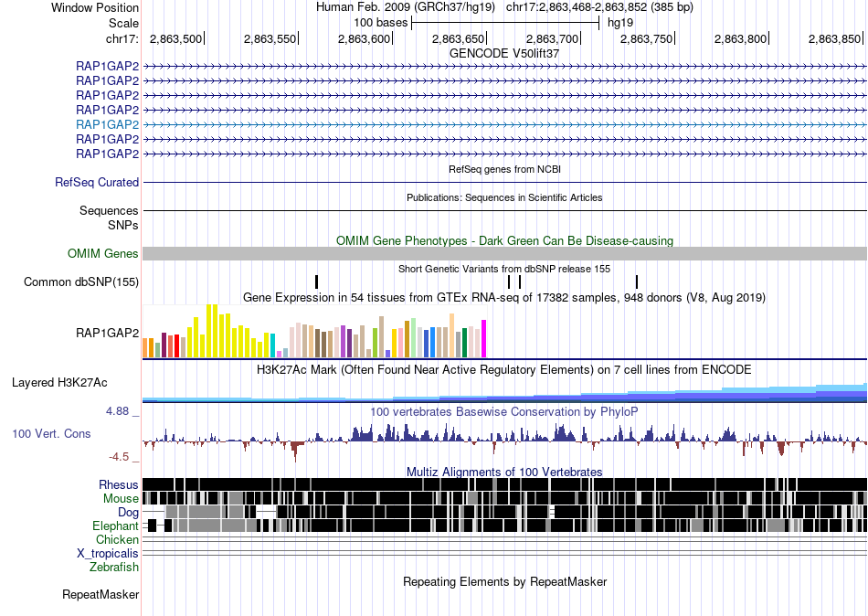Click the cyan bar in GTEx expression chart
The height and width of the screenshot is (616, 868).
pos(272,345)
